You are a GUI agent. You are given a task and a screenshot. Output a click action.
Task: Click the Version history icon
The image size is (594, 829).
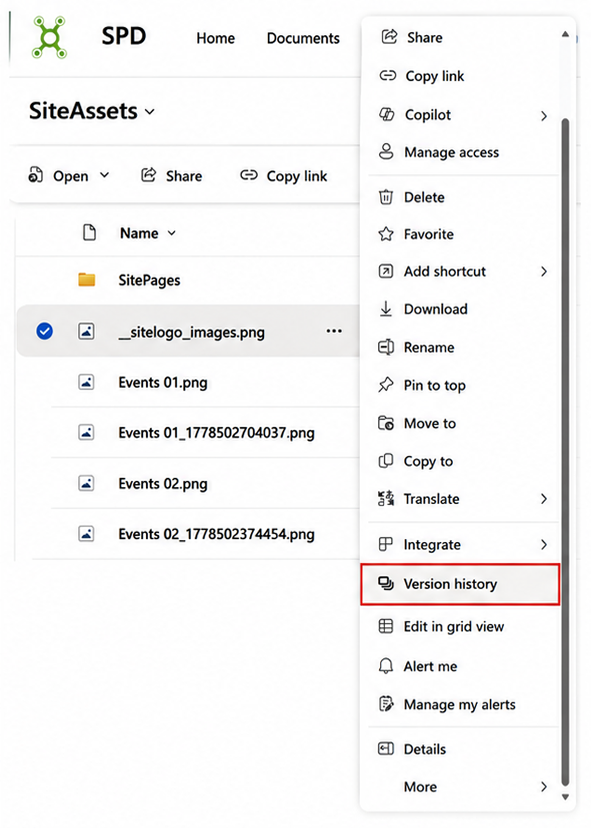386,583
